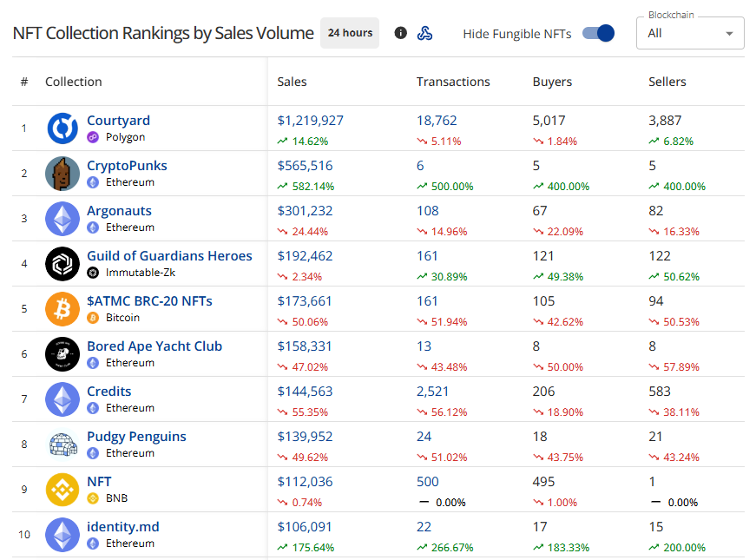Image resolution: width=756 pixels, height=560 pixels.
Task: Open the Bored Ape Yacht Club link
Action: (x=154, y=346)
